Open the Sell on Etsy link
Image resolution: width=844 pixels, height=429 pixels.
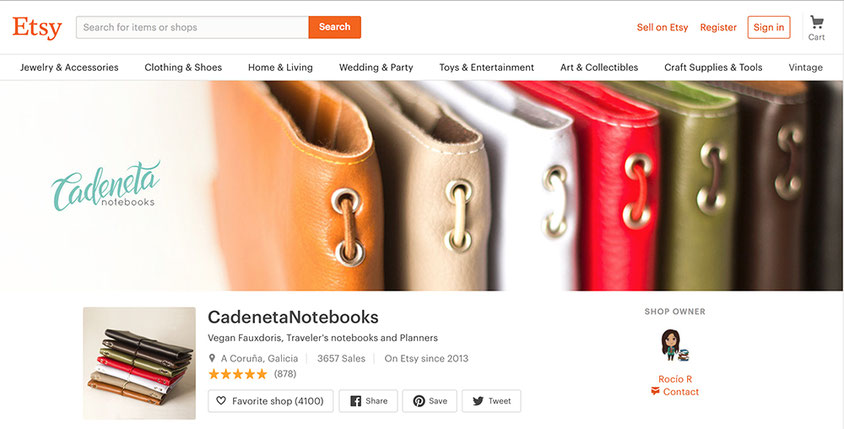pos(663,27)
